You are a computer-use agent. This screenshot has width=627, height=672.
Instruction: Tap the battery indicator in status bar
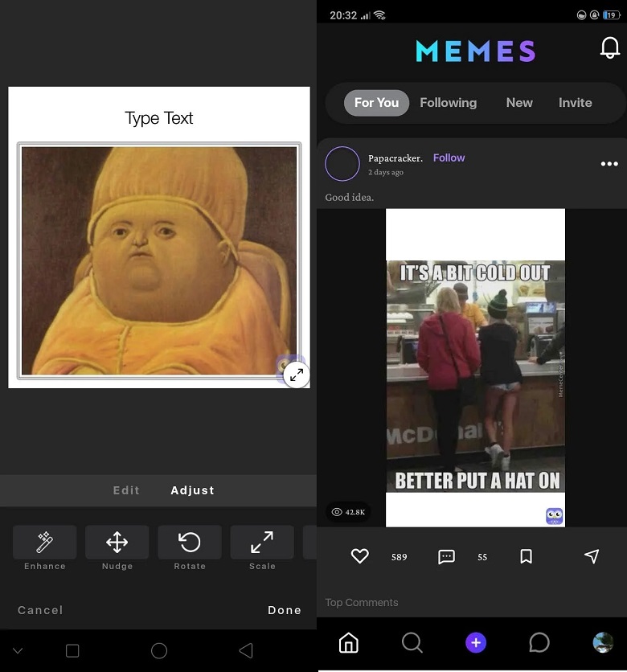pos(611,15)
